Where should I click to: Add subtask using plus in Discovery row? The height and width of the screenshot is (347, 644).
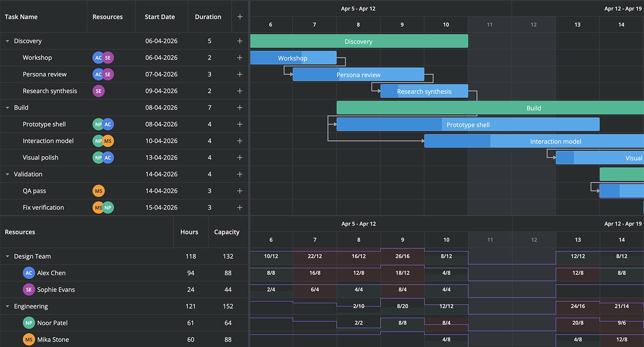pyautogui.click(x=240, y=41)
